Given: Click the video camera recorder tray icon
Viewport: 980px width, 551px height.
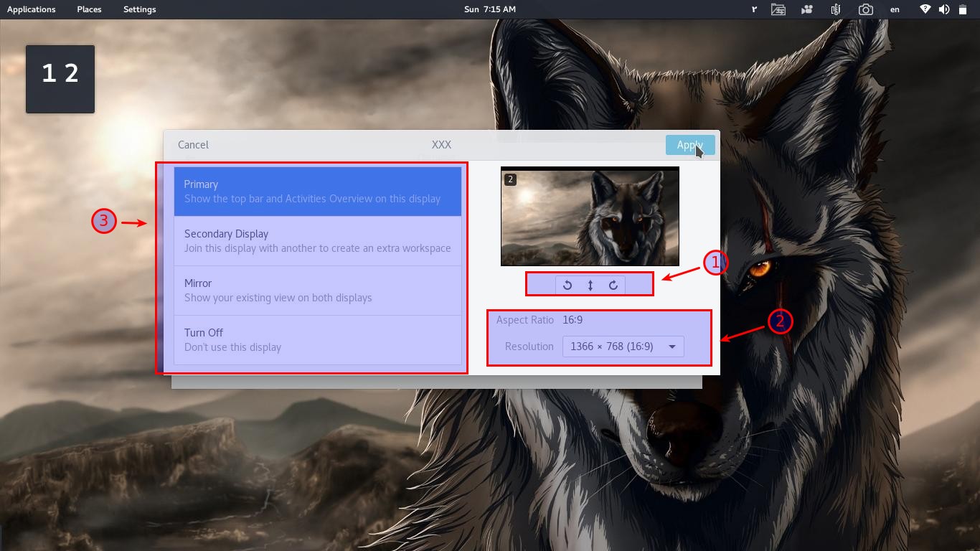Looking at the screenshot, I should (x=808, y=9).
